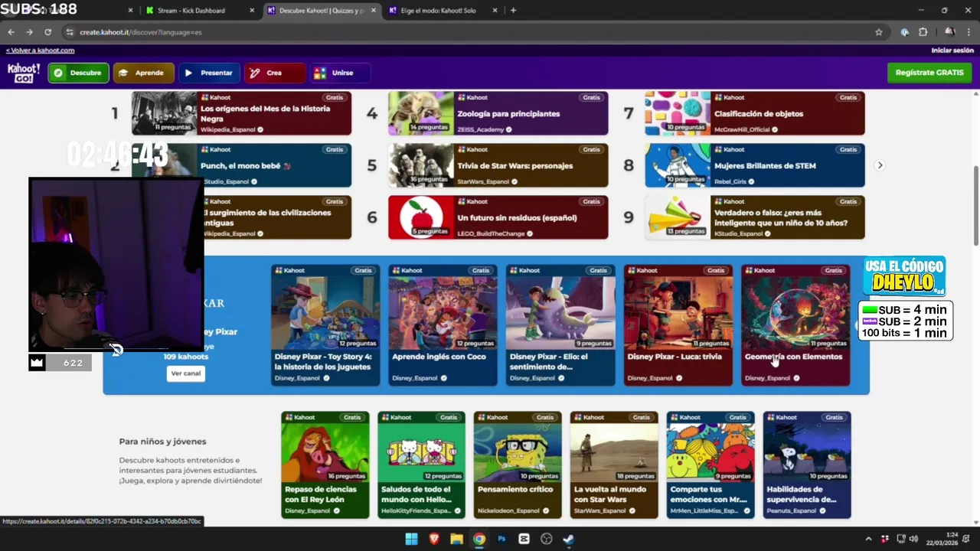Open the Pensamiento crítico kahoot
The width and height of the screenshot is (980, 551).
(518, 465)
